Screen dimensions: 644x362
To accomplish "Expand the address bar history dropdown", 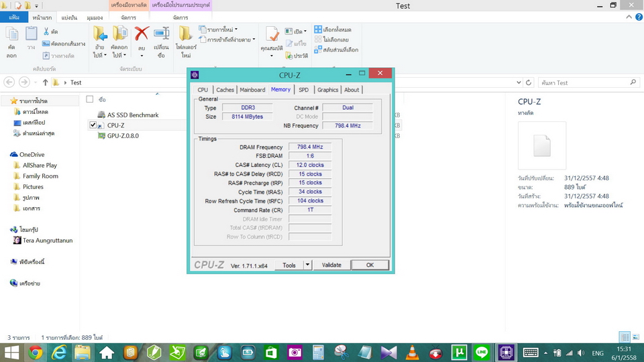I will pyautogui.click(x=519, y=82).
